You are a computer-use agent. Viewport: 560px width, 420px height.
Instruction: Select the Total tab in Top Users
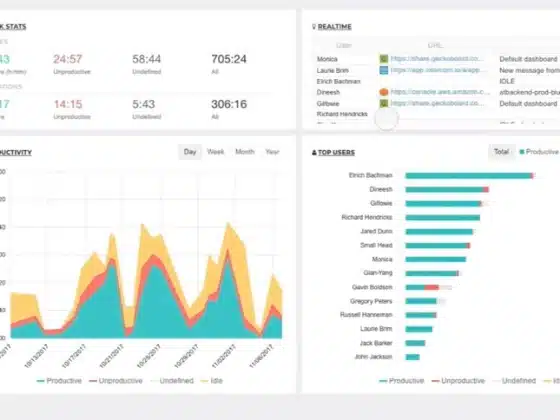[x=501, y=152]
